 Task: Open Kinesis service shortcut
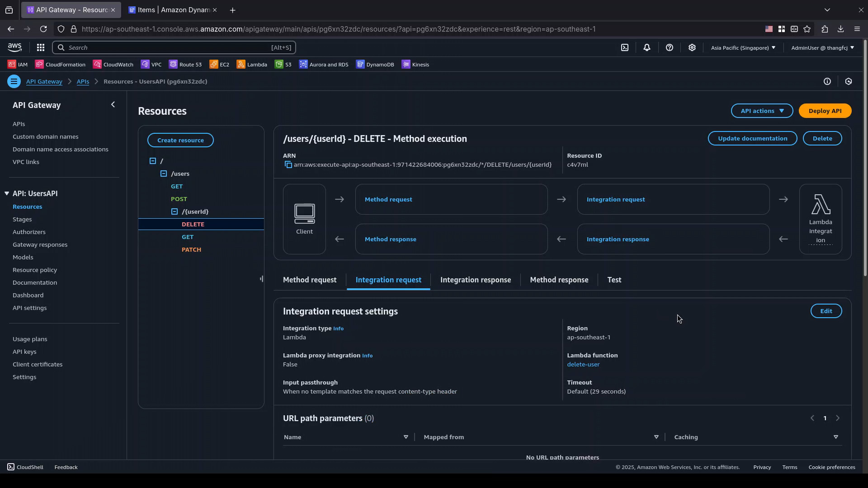point(415,65)
